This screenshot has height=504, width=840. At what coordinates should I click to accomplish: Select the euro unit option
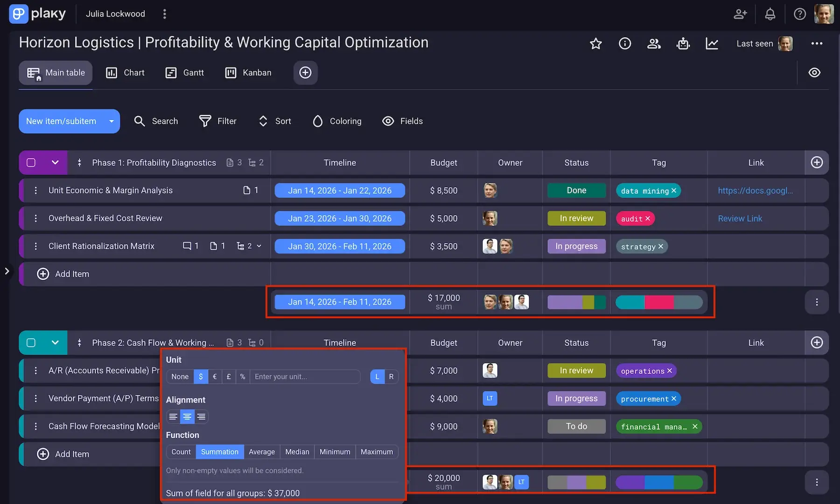[x=215, y=377]
